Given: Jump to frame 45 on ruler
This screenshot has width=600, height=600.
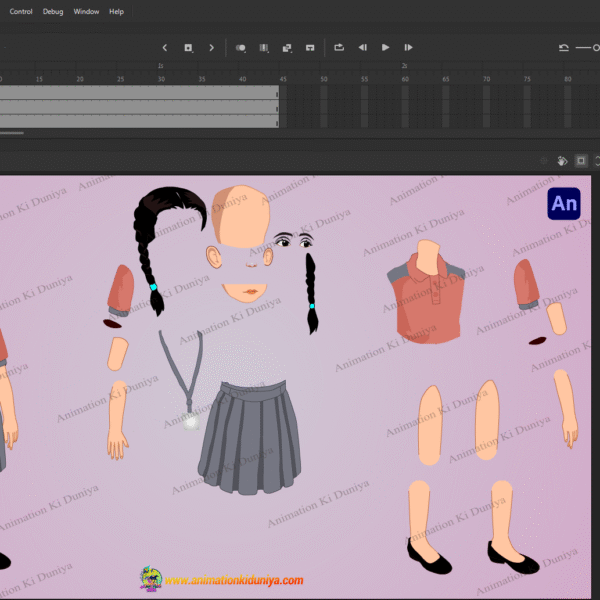Looking at the screenshot, I should coord(283,79).
